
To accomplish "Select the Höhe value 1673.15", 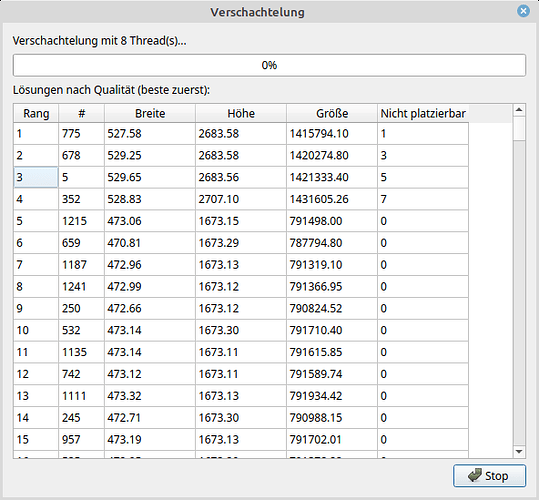I will pos(241,221).
